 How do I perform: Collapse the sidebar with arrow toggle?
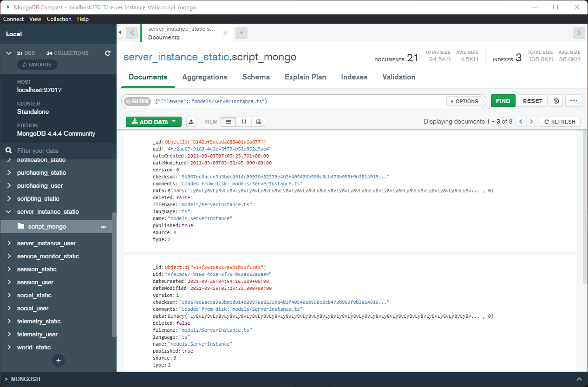(x=120, y=33)
